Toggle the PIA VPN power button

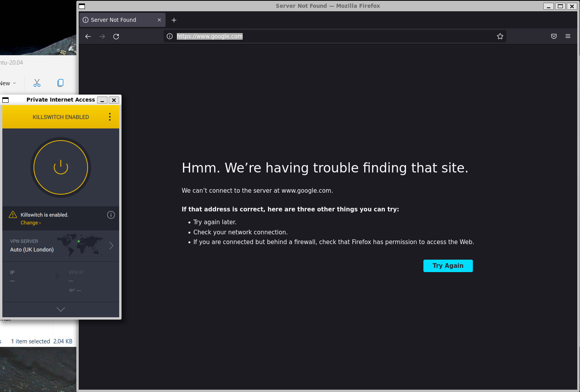(61, 167)
